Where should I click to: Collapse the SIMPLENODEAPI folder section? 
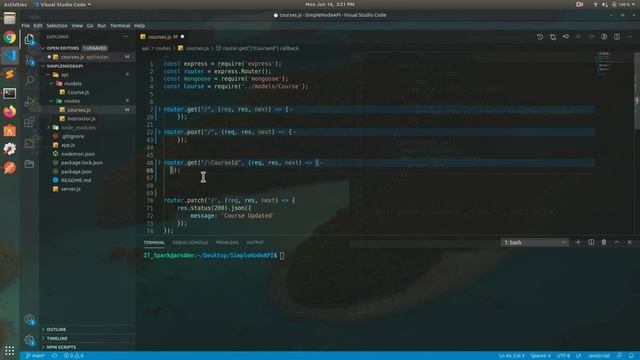point(43,66)
